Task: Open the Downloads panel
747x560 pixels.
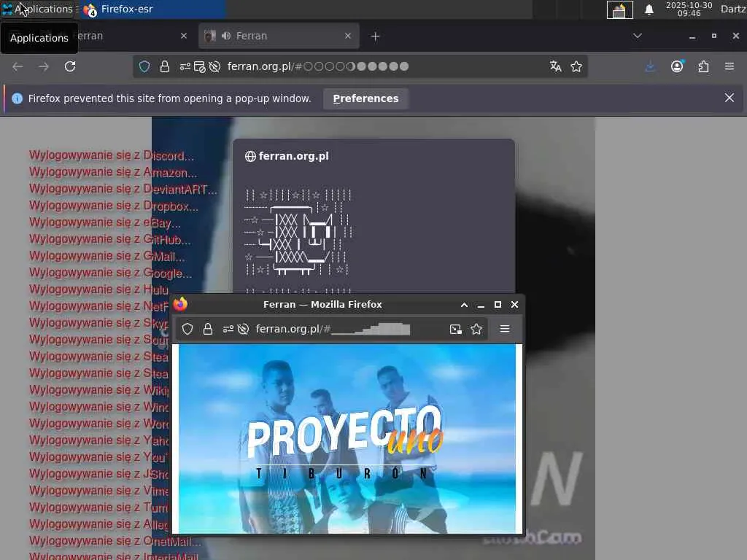Action: point(650,66)
